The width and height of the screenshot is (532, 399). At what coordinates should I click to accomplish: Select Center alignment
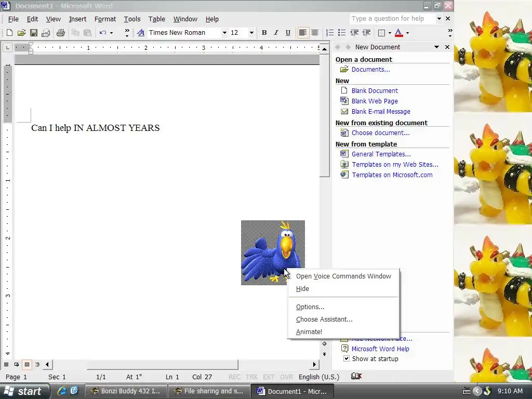click(x=315, y=33)
